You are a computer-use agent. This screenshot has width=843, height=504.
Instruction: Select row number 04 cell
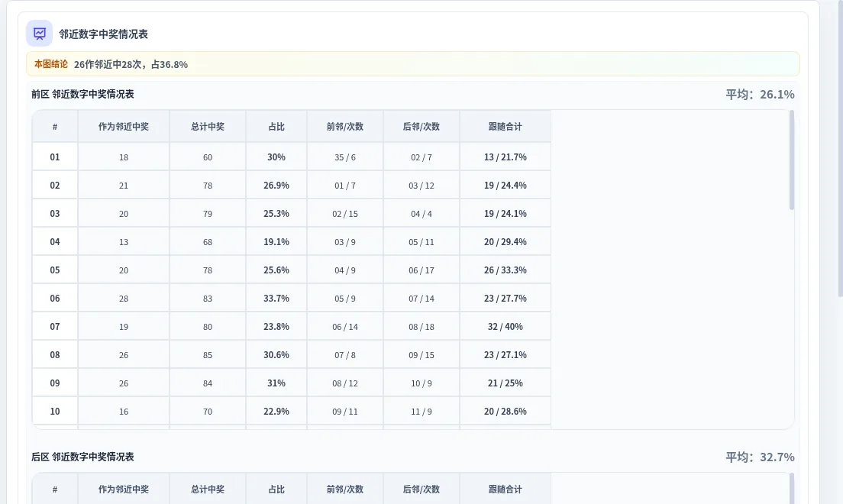(x=55, y=241)
